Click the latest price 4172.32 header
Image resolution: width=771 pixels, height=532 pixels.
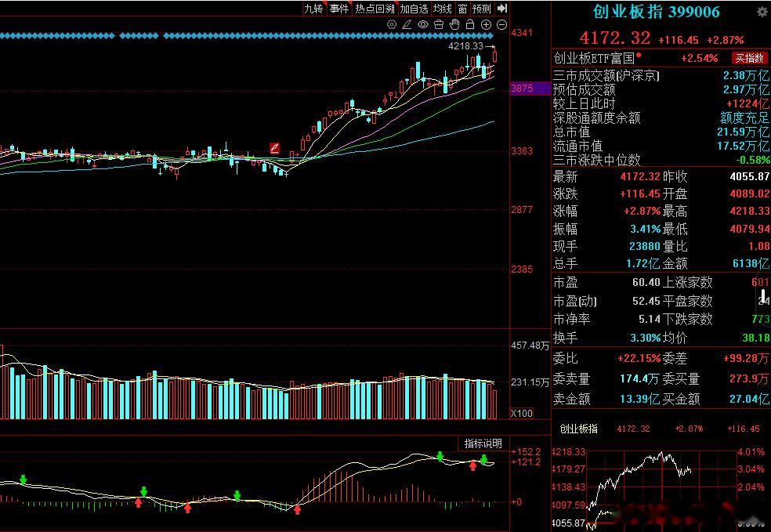(614, 38)
